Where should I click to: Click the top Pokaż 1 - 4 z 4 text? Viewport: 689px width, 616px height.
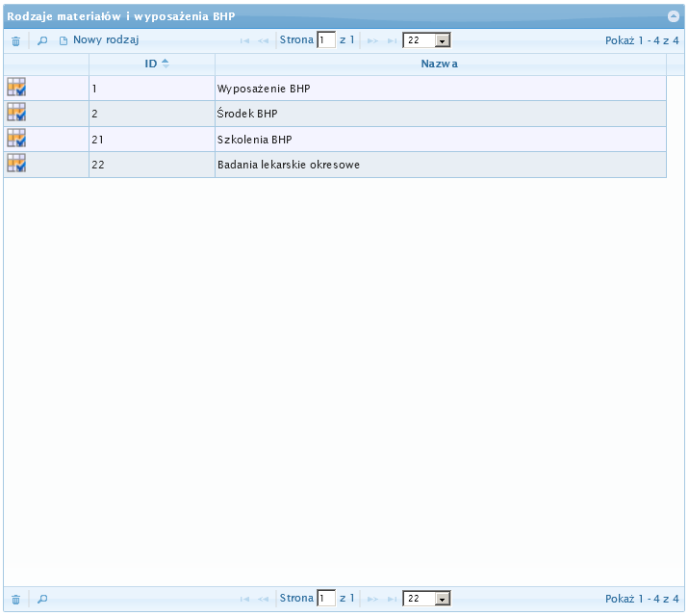(642, 40)
